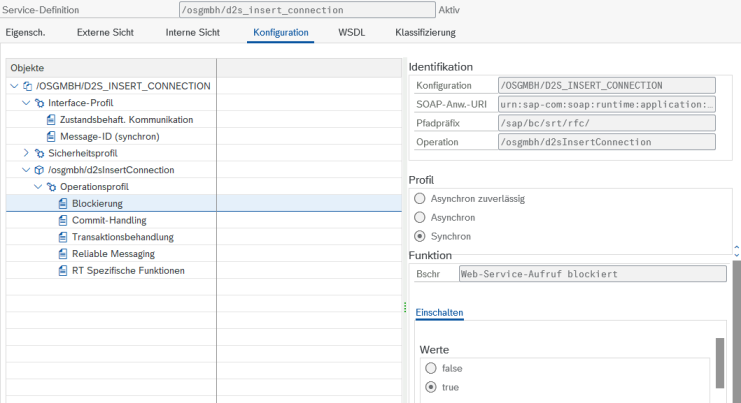Expand the Sicherheitsprofil tree node
Screen dimensions: 741x403
click(x=26, y=153)
